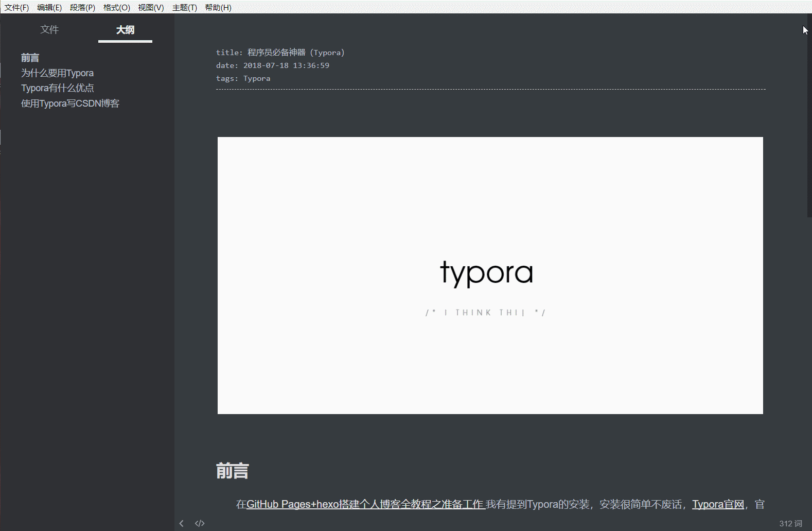812x531 pixels.
Task: Open the 段落(P) menu
Action: coord(82,7)
